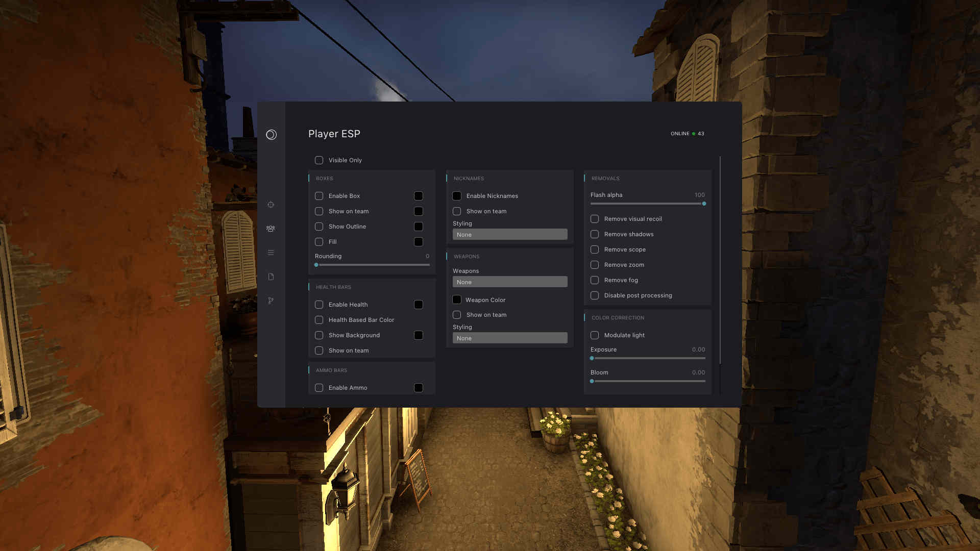
Task: Click the settings/keybinds icon at sidebar bottom
Action: tap(271, 301)
